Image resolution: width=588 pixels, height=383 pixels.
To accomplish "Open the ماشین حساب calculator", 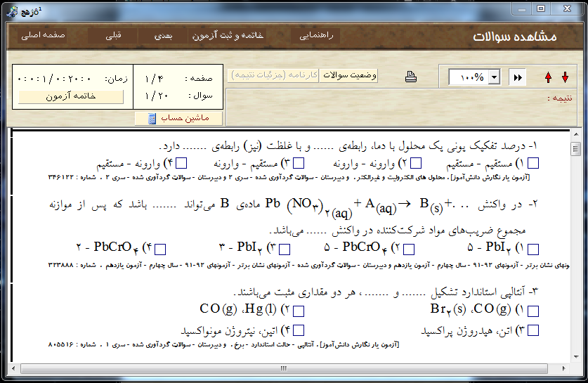I will 179,118.
